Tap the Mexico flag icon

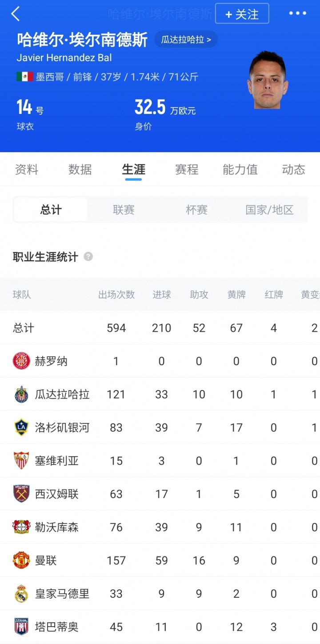pos(25,77)
